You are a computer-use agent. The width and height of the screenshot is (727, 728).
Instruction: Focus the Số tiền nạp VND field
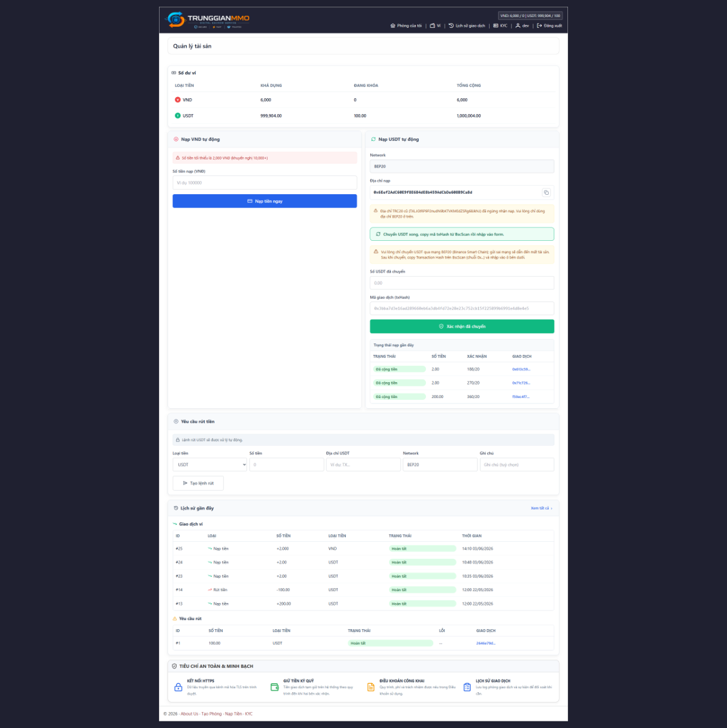coord(265,183)
